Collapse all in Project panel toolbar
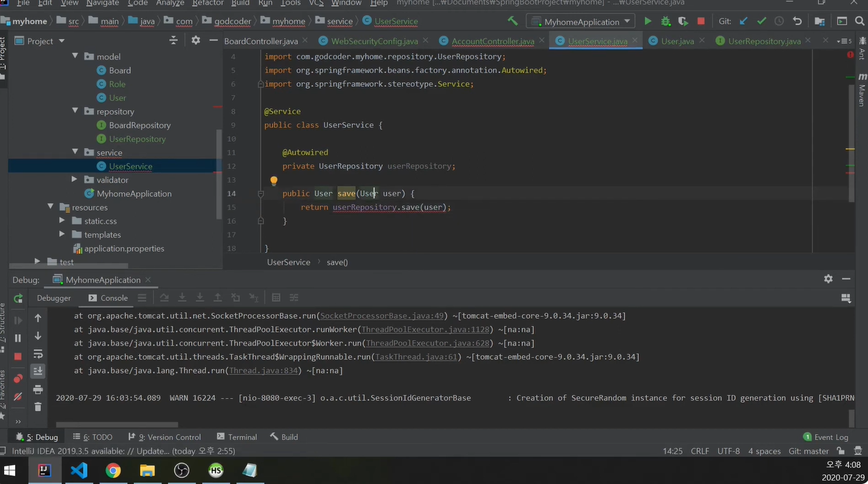The image size is (868, 484). click(x=173, y=40)
